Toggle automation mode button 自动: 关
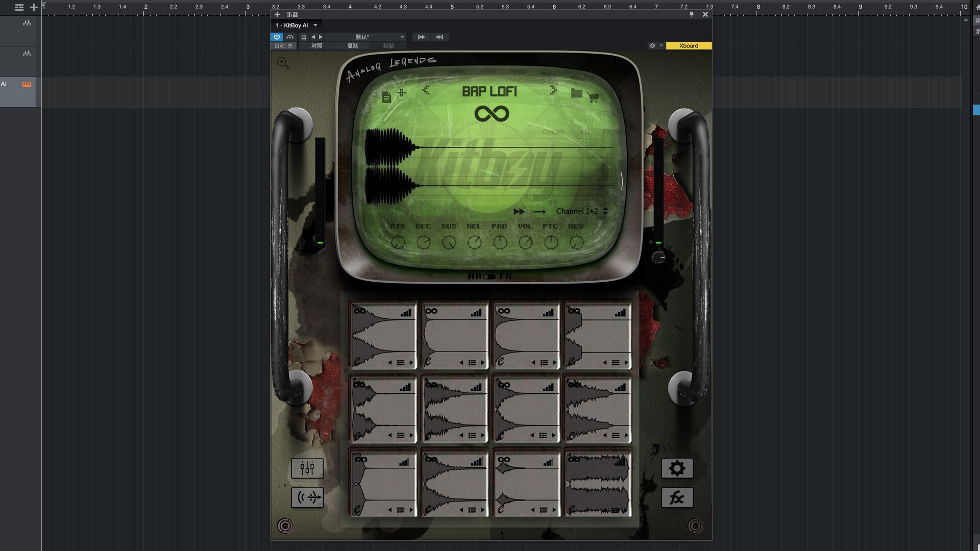 pyautogui.click(x=284, y=45)
